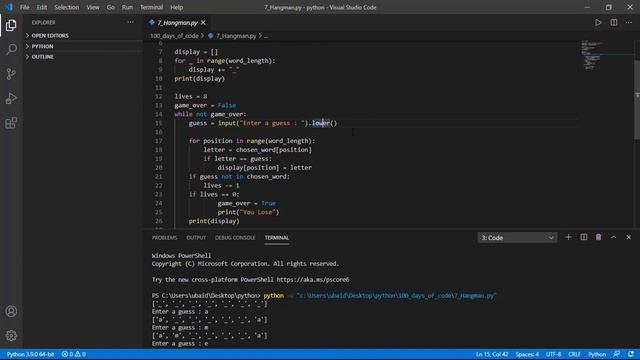Click 'display = []' on line 7
Screen dimensions: 640x360
[x=196, y=52]
